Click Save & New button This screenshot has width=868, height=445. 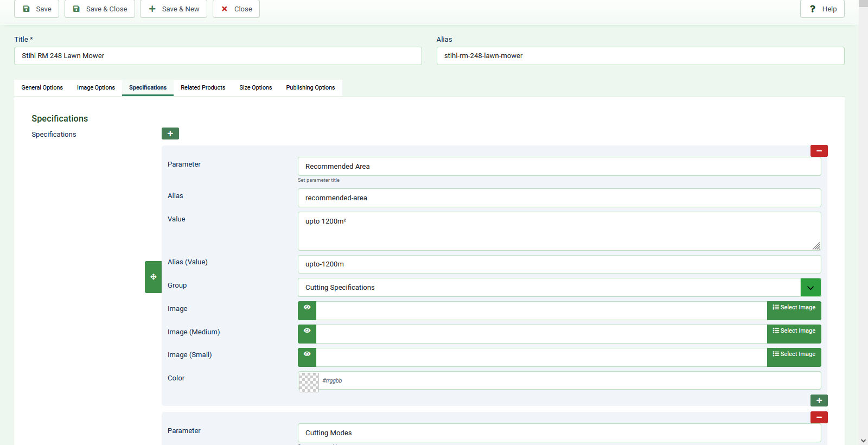(x=174, y=9)
